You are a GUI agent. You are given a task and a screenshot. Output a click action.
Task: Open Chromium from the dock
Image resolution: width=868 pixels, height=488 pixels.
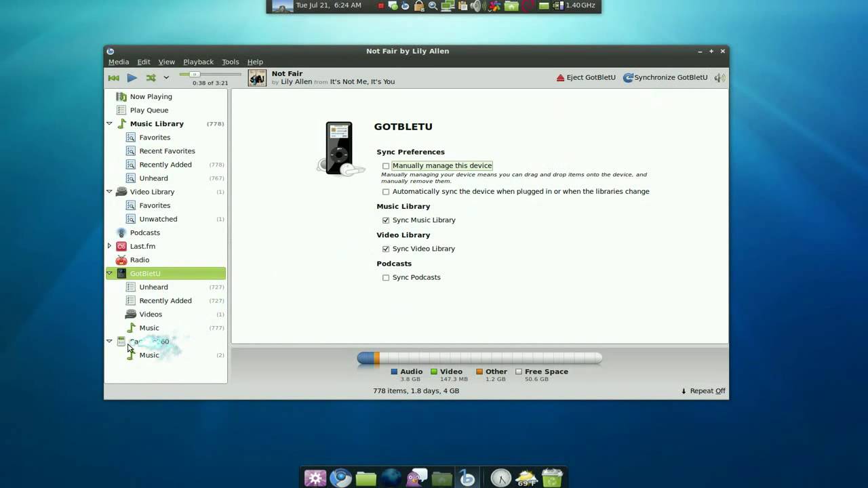pyautogui.click(x=340, y=478)
